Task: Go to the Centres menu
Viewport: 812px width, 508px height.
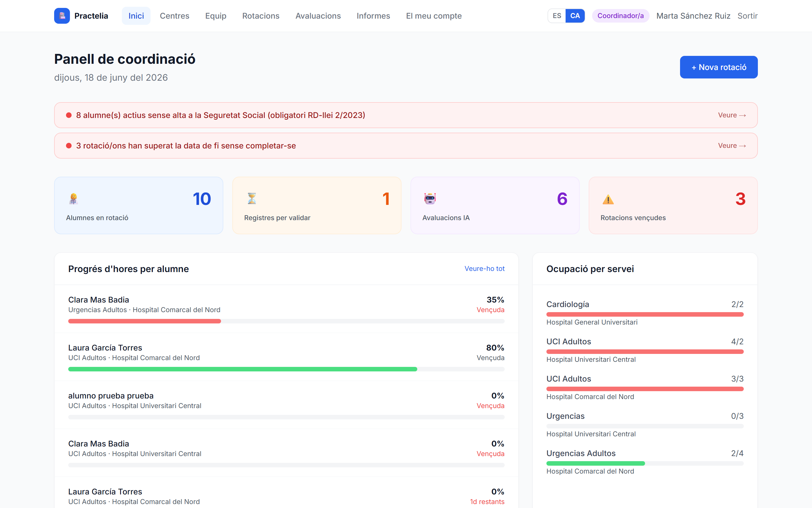Action: [175, 16]
